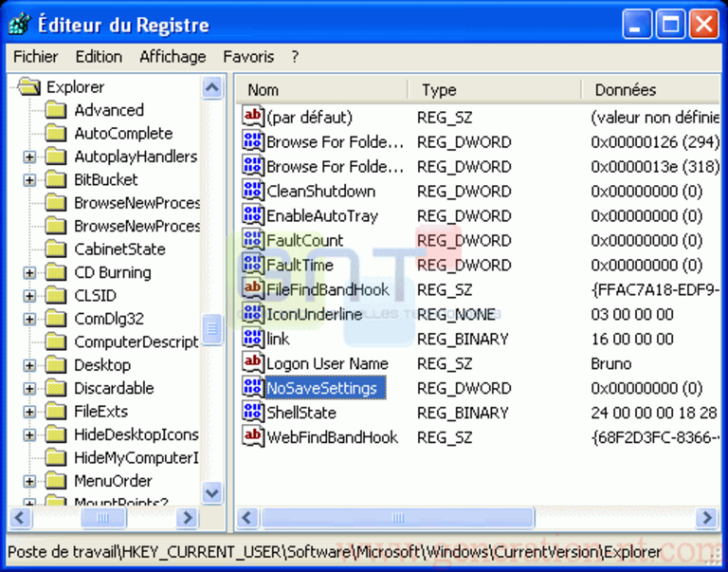Click the tree pane scroll left arrow
Screen dimensions: 728x572
tap(20, 518)
